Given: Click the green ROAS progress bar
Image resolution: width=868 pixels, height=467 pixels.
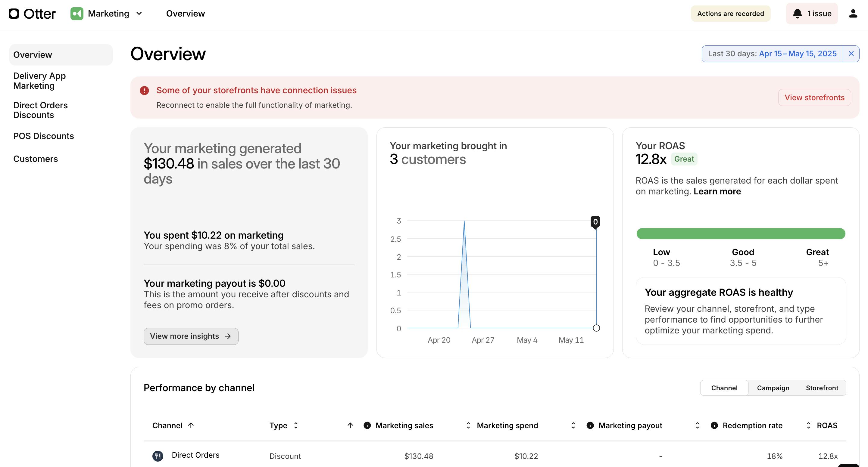Looking at the screenshot, I should point(741,234).
